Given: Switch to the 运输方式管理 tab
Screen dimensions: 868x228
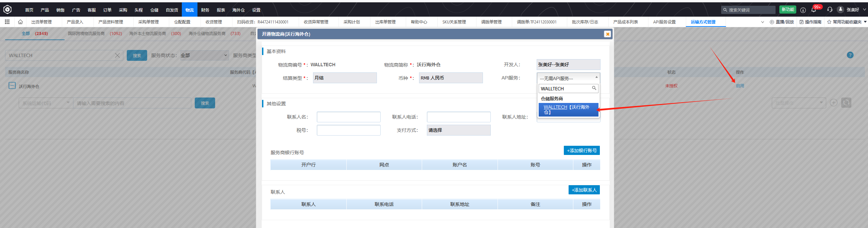Looking at the screenshot, I should click(703, 22).
